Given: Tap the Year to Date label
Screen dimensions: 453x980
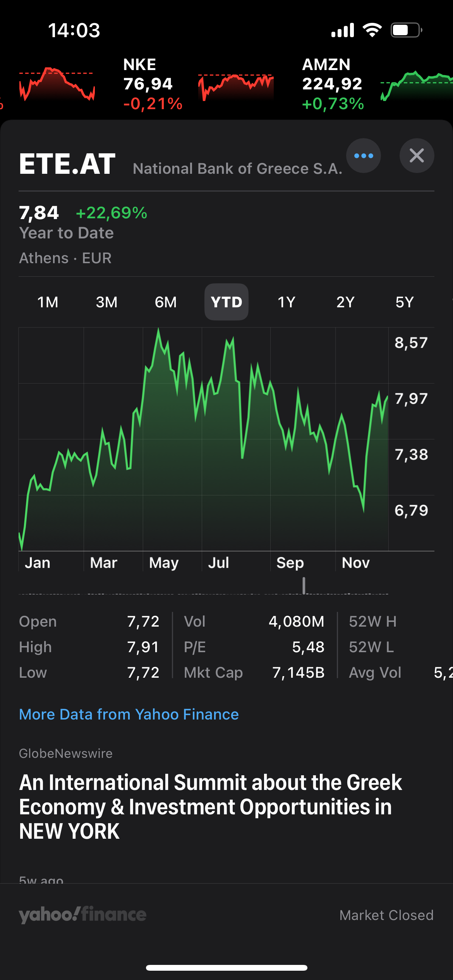Looking at the screenshot, I should pos(67,233).
